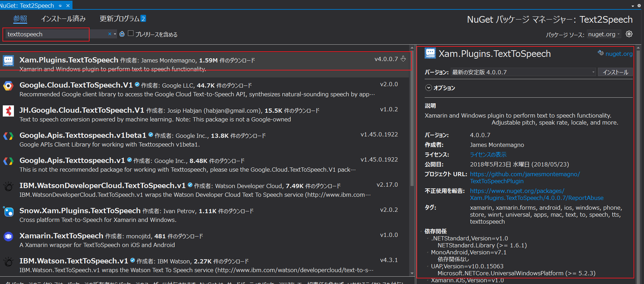The width and height of the screenshot is (644, 284).
Task: Open the search history dropdown arrow
Action: click(115, 34)
